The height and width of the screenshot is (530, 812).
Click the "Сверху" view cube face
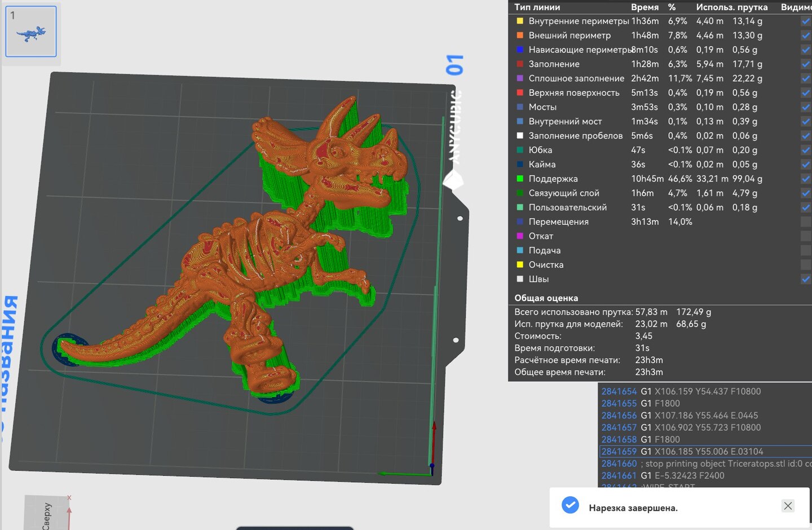point(47,515)
